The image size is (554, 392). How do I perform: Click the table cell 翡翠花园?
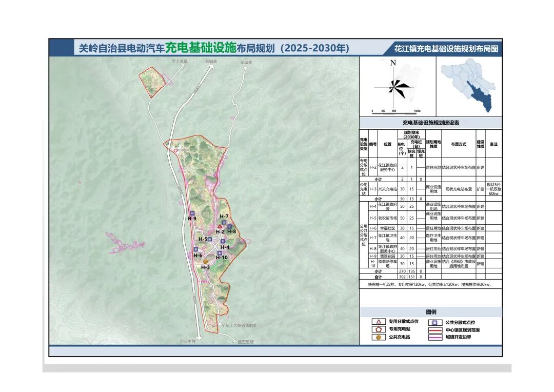[x=388, y=256]
